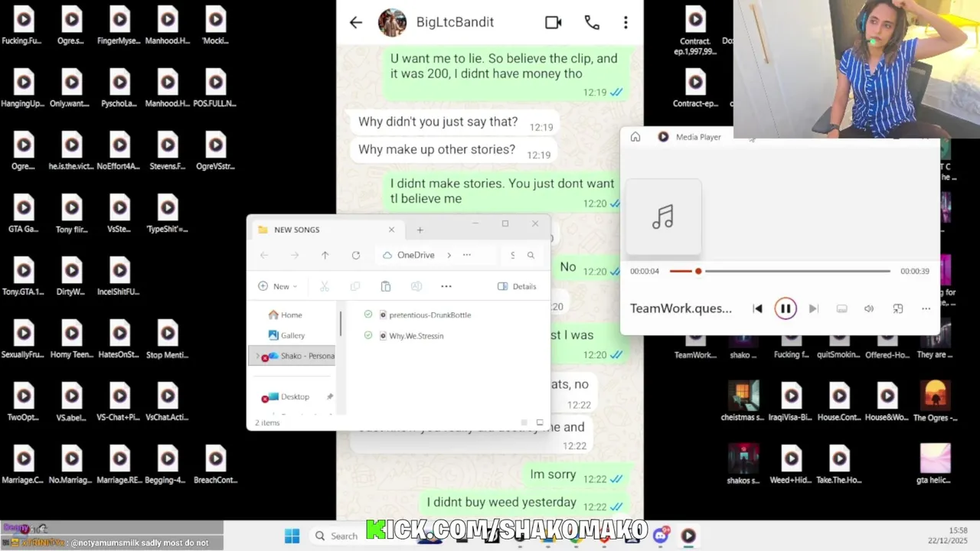
Task: Open the Windows Start menu
Action: 292,536
